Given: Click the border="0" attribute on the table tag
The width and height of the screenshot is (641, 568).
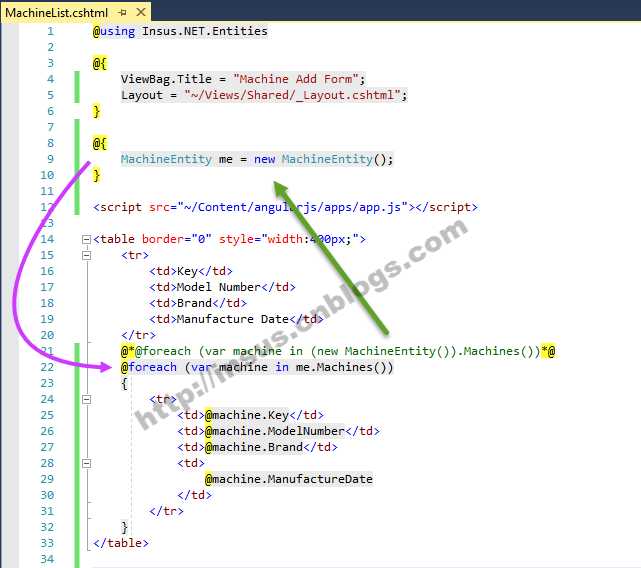Looking at the screenshot, I should 177,239.
